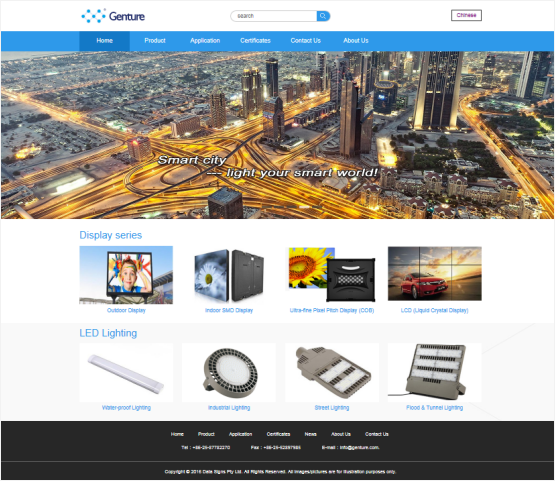Open the Product menu in navigation bar
Image resolution: width=556 pixels, height=482 pixels.
click(x=155, y=41)
